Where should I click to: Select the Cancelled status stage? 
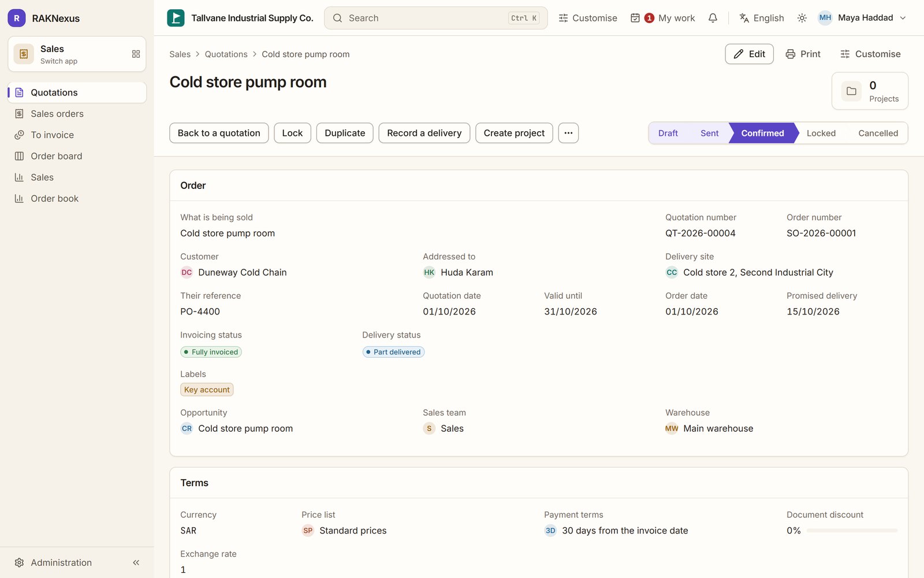(x=878, y=133)
